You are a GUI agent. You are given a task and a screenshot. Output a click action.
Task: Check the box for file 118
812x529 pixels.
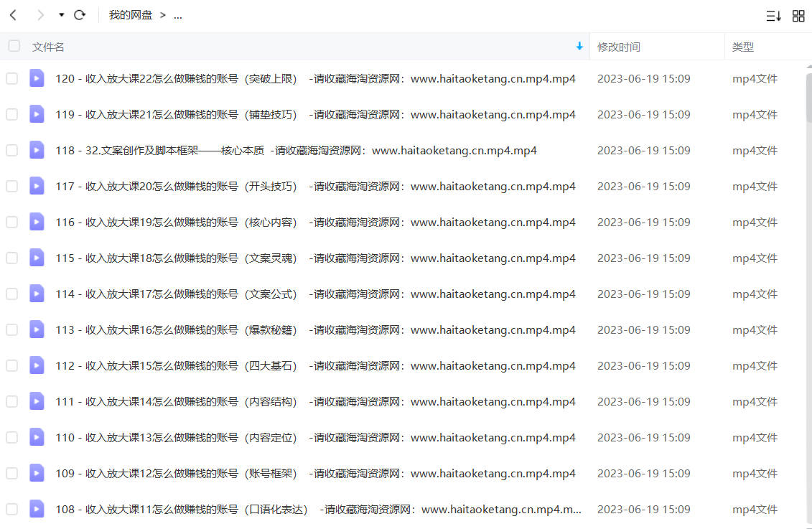click(x=11, y=150)
